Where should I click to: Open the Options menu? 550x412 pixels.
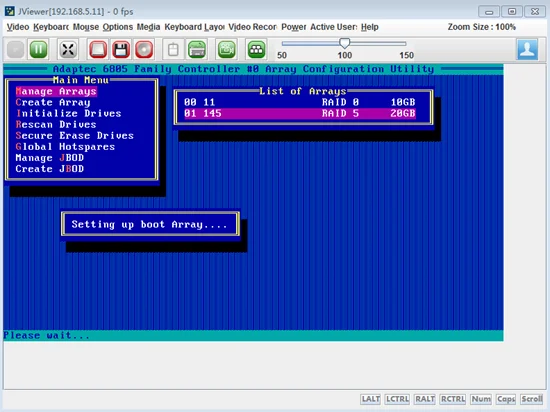coord(118,27)
